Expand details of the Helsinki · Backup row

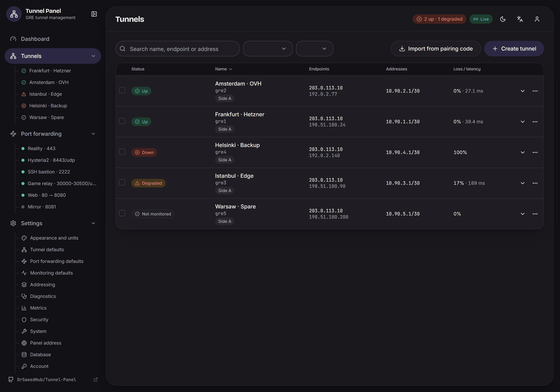point(523,152)
